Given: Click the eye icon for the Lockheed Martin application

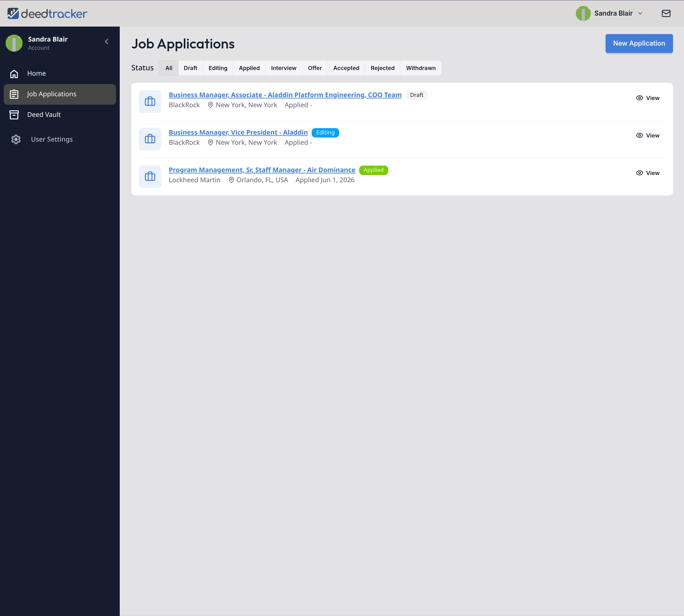Looking at the screenshot, I should (639, 173).
